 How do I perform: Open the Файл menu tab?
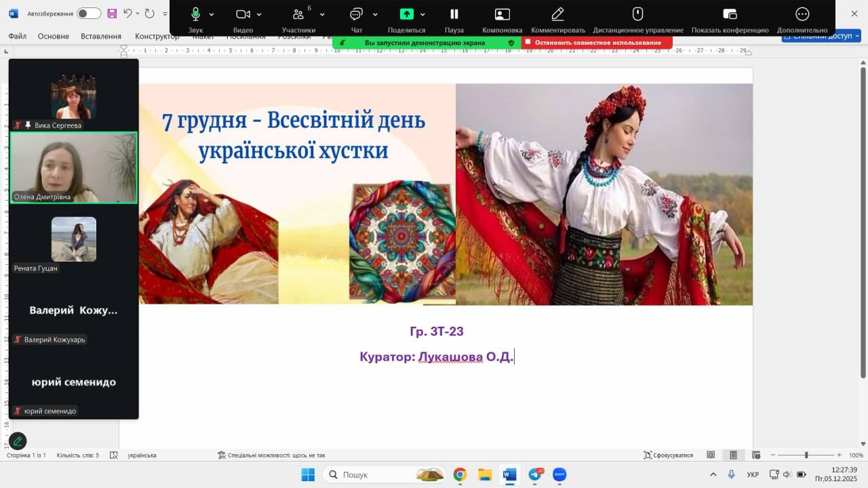(x=18, y=36)
